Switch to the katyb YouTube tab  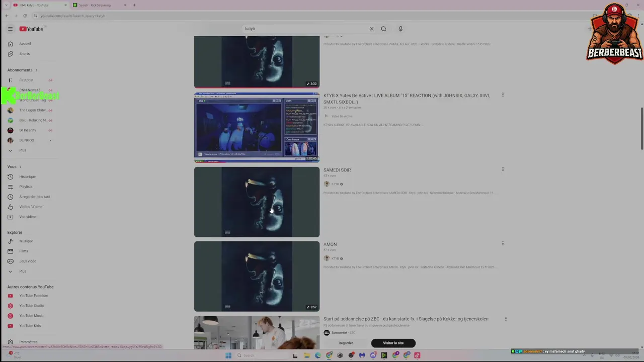(39, 5)
